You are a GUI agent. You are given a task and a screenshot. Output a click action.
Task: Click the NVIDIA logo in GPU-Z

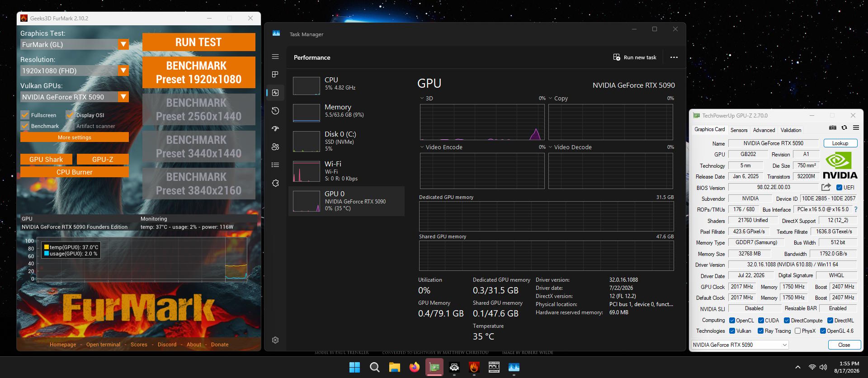tap(840, 165)
